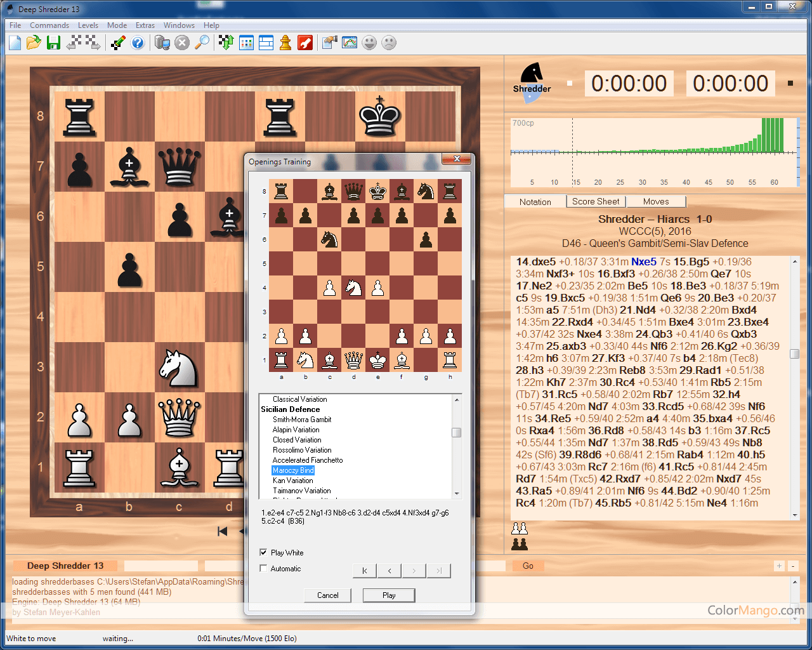Image resolution: width=812 pixels, height=650 pixels.
Task: Open the Levels menu
Action: (x=88, y=25)
